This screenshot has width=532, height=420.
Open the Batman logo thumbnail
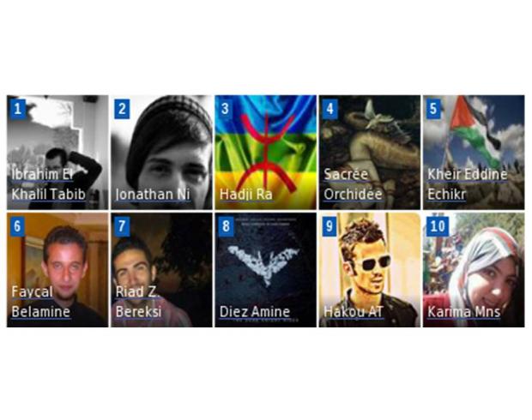[x=265, y=270]
